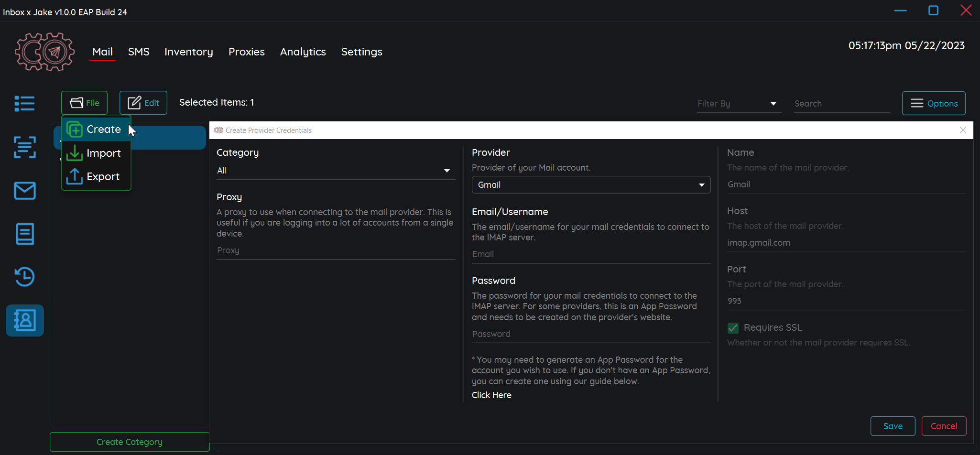
Task: Open the document page sidebar icon
Action: [24, 234]
